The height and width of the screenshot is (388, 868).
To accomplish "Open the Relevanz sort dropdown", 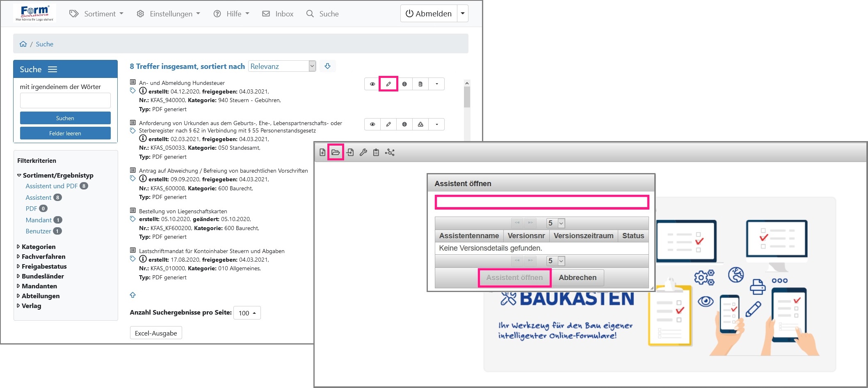I will point(282,66).
